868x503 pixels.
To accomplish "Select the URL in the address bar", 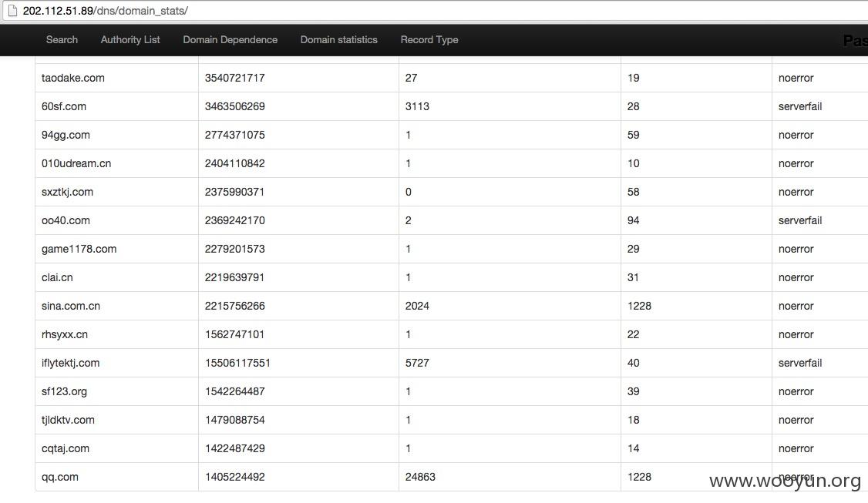I will tap(105, 11).
